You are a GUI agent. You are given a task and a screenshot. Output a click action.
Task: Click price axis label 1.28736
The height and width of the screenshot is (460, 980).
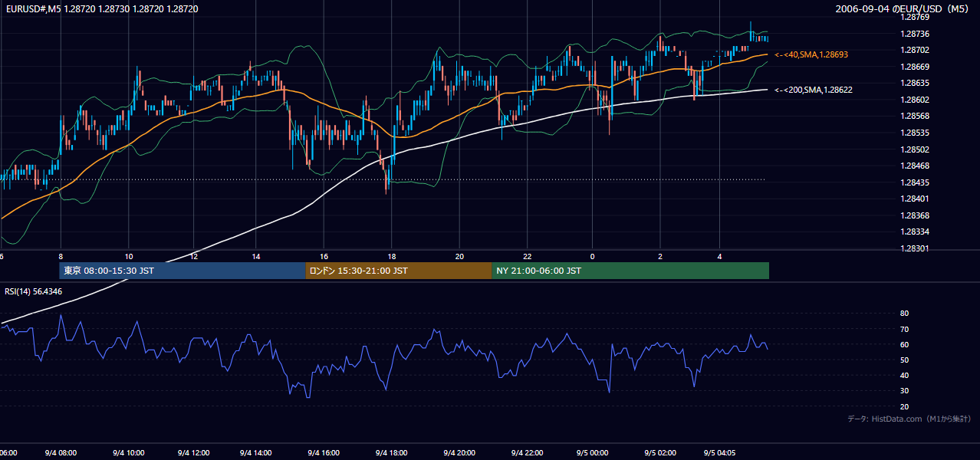click(x=915, y=34)
